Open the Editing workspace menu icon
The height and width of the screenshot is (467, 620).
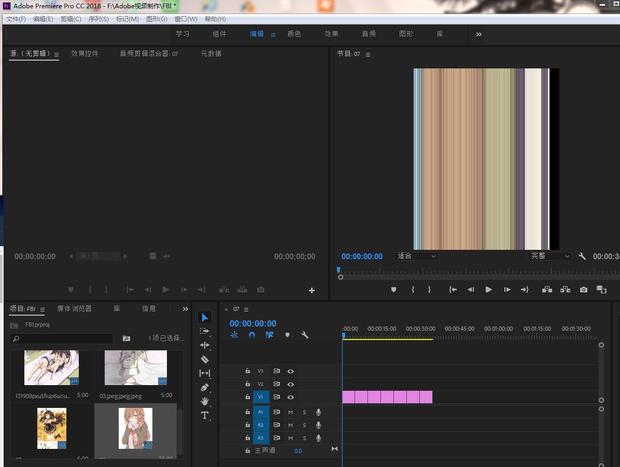[x=273, y=35]
